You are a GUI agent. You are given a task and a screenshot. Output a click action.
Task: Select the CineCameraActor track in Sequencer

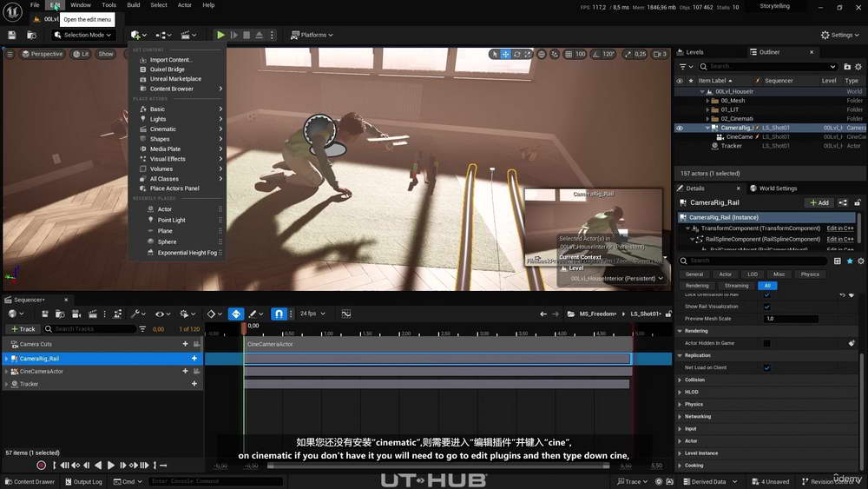pos(42,372)
